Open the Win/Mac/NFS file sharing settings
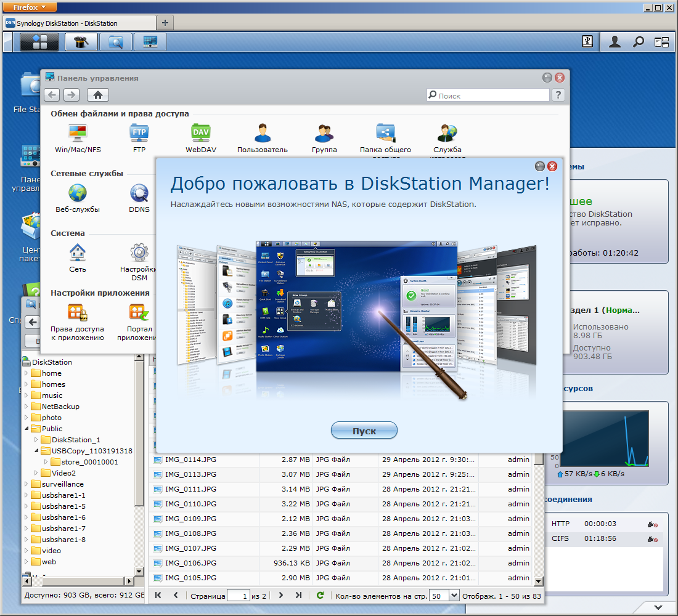This screenshot has height=616, width=678. pyautogui.click(x=77, y=133)
